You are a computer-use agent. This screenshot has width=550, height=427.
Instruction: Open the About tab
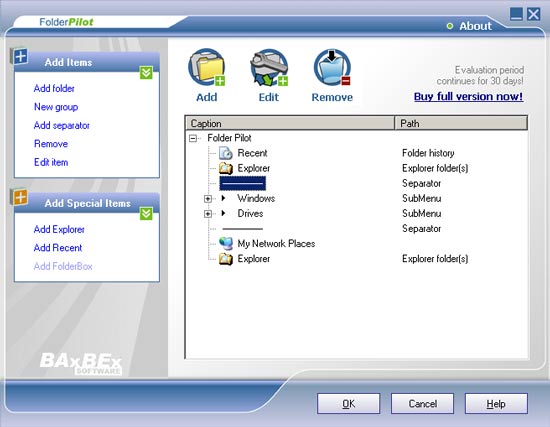[x=469, y=26]
